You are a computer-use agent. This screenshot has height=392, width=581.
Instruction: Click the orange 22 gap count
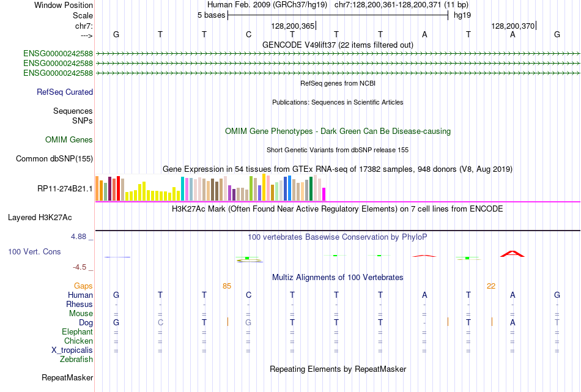[491, 286]
